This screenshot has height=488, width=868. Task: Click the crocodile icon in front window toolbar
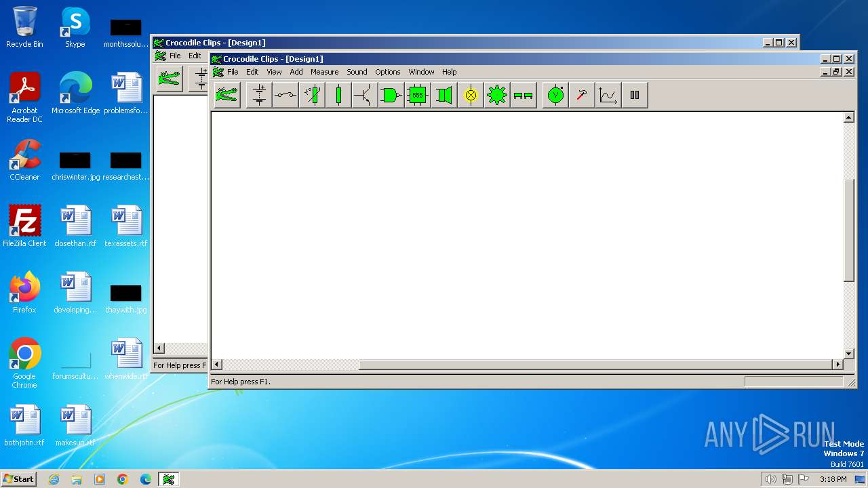point(227,96)
